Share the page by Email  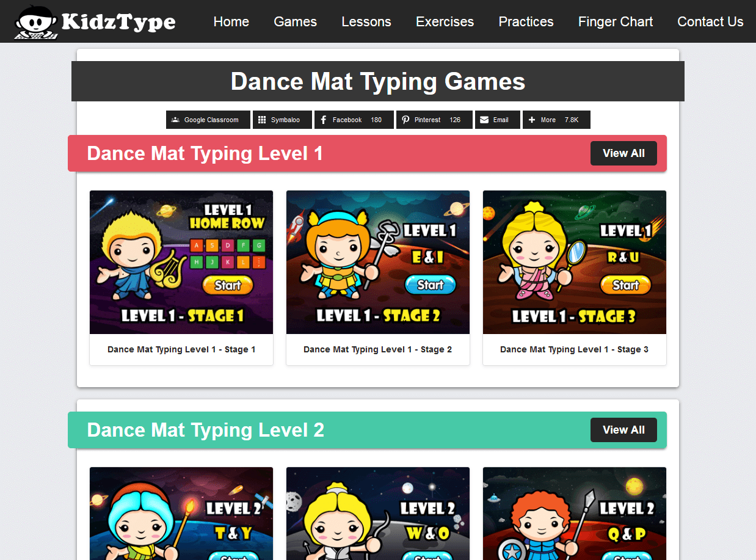coord(498,120)
